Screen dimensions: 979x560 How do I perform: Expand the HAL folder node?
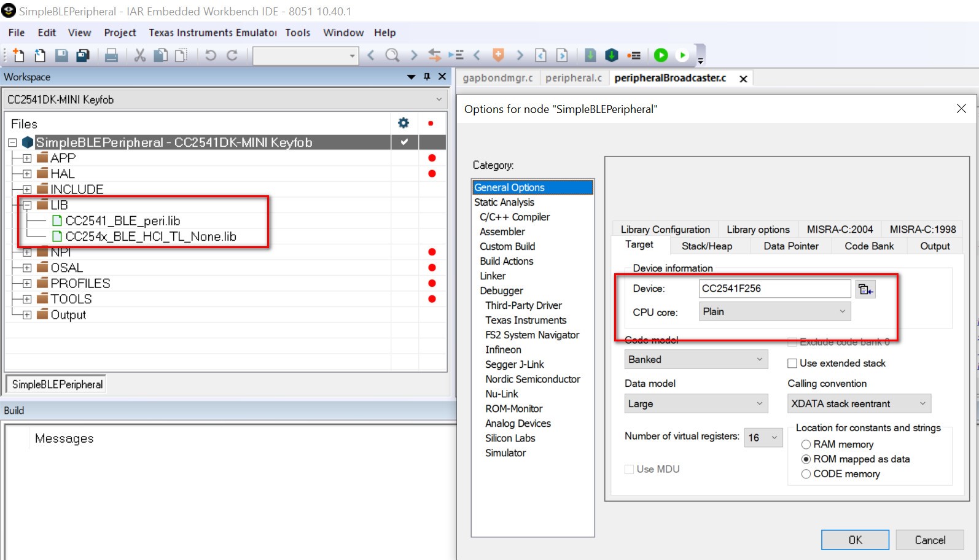[27, 174]
